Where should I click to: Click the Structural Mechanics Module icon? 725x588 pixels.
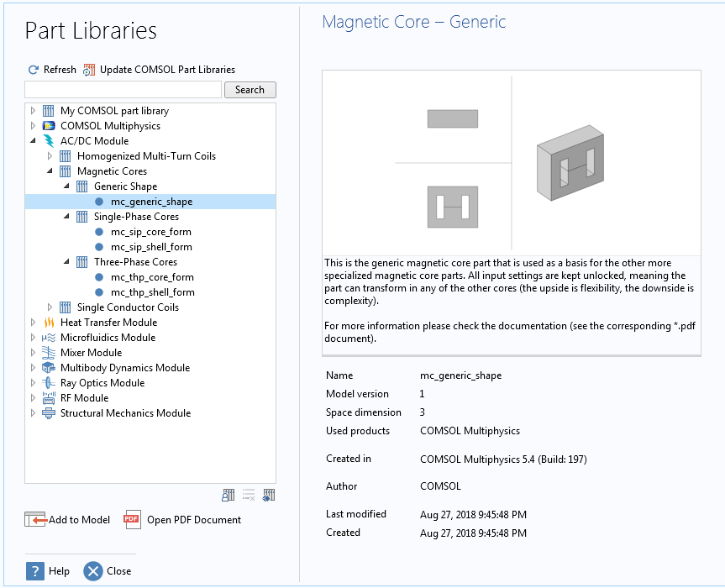49,413
